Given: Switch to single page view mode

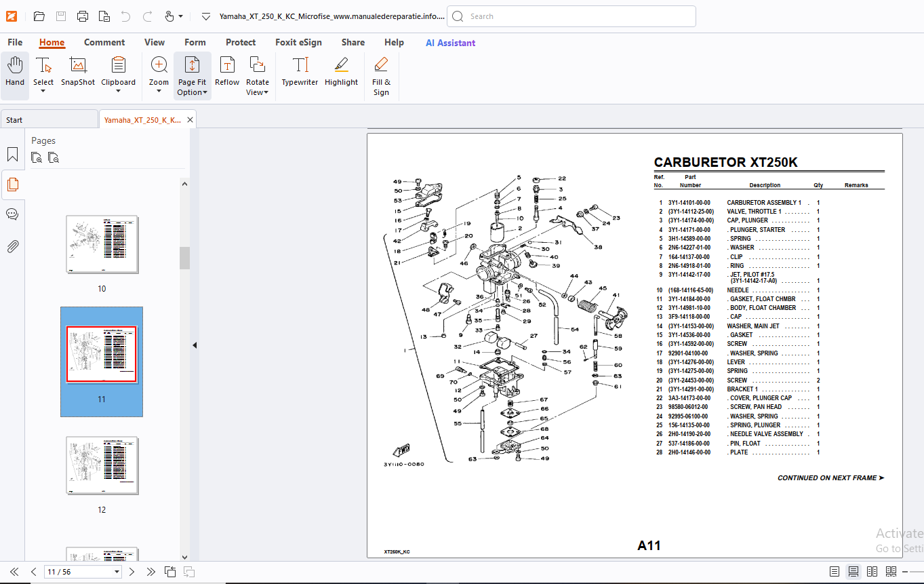Looking at the screenshot, I should click(835, 572).
